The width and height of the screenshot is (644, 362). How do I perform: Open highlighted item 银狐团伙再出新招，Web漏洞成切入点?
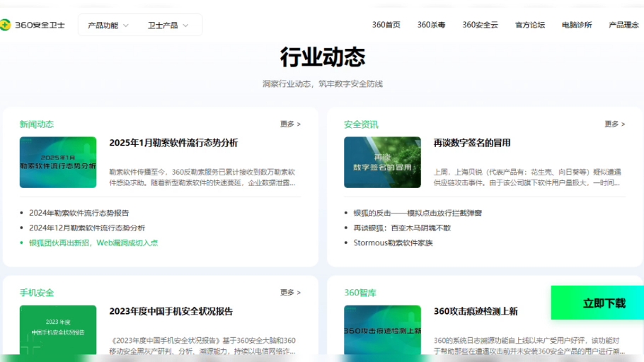(x=93, y=243)
